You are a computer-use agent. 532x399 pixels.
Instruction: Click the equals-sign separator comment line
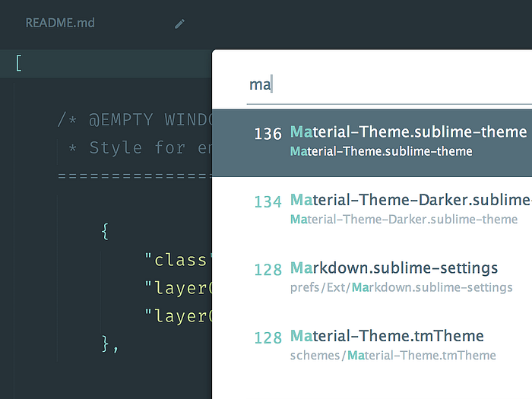click(135, 176)
